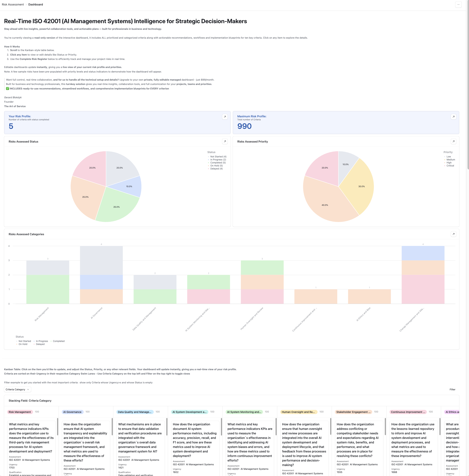
Task: Open the Filter panel
Action: pos(452,389)
